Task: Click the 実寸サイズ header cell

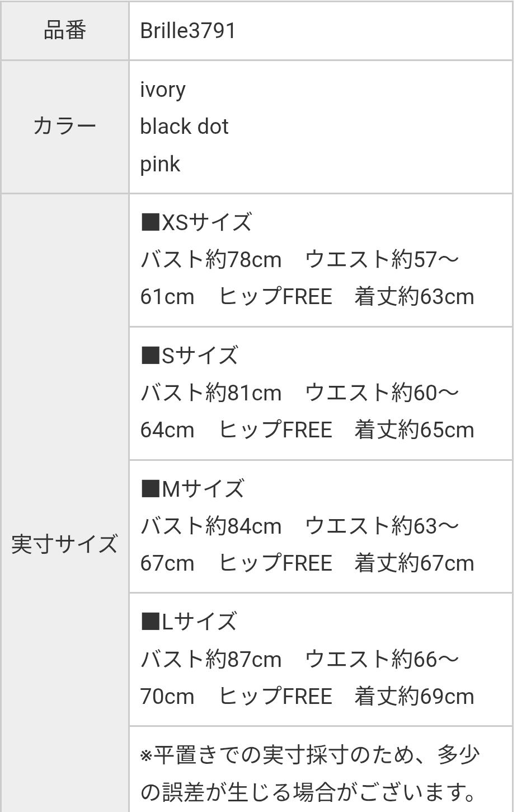Action: (65, 544)
